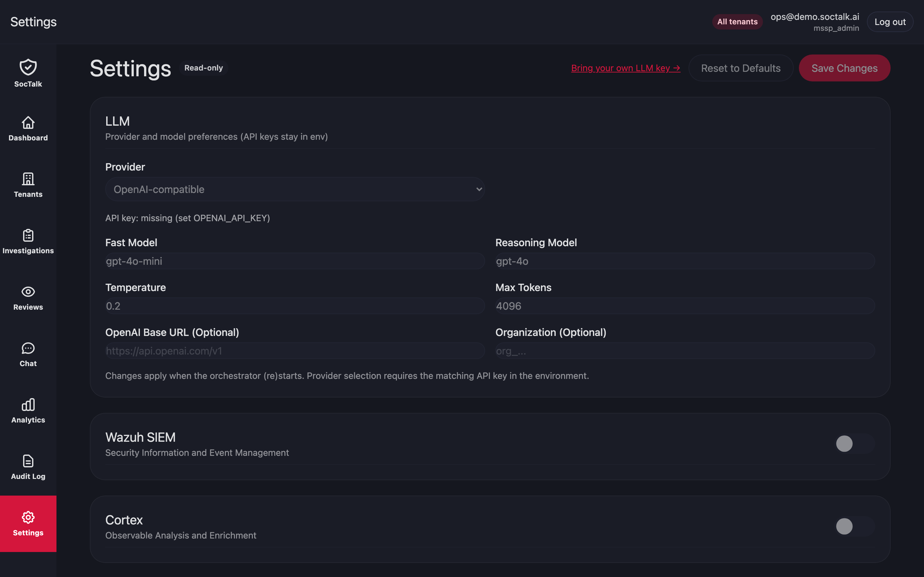Click the SocTalk shield logo icon
This screenshot has height=577, width=924.
[x=28, y=67]
